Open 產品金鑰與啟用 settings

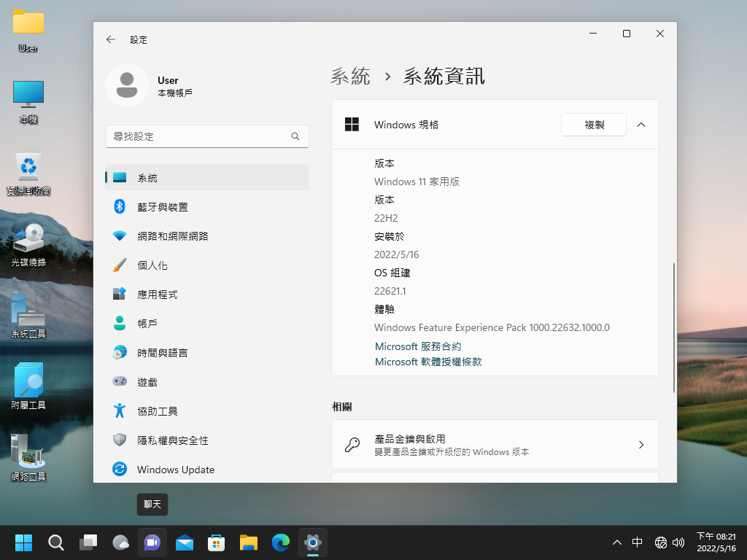(x=495, y=444)
